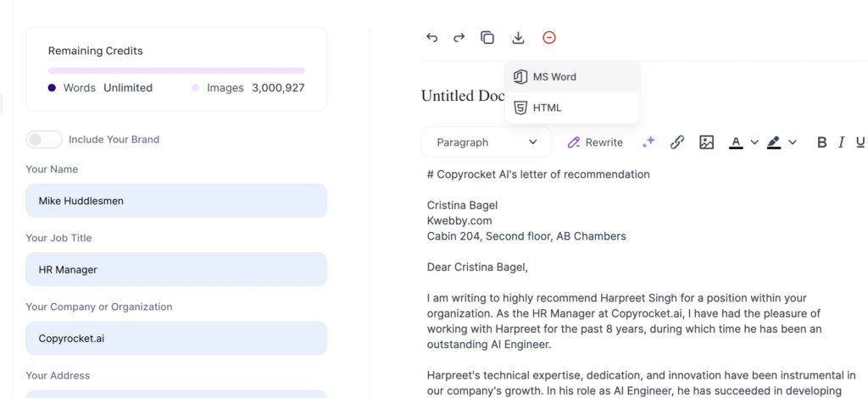Expand the text color dropdown arrow
The height and width of the screenshot is (398, 868).
[754, 142]
